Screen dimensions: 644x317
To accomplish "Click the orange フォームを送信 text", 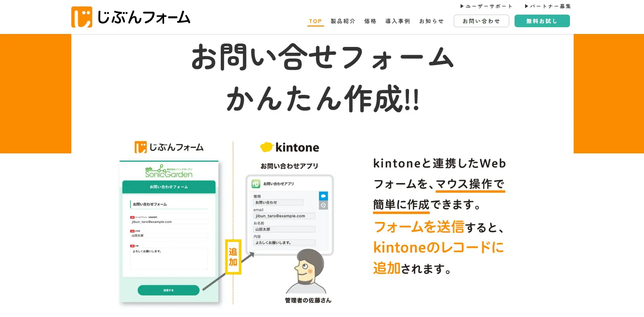I will point(419,227).
